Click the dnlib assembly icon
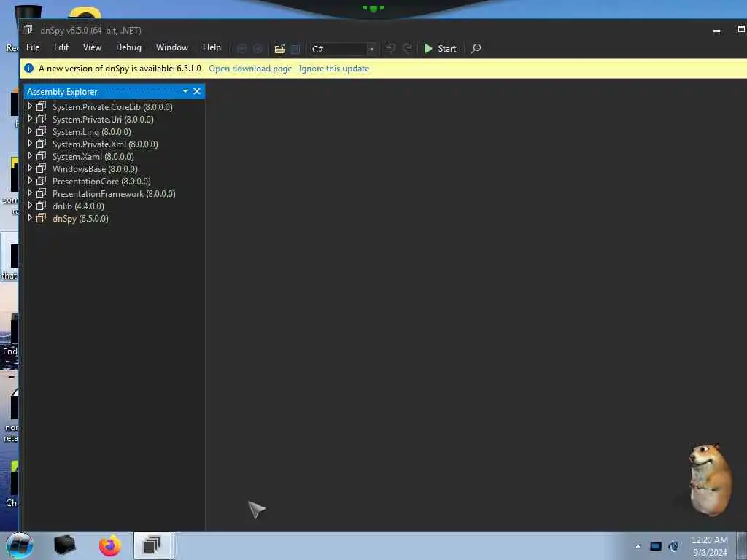This screenshot has width=747, height=560. [42, 205]
